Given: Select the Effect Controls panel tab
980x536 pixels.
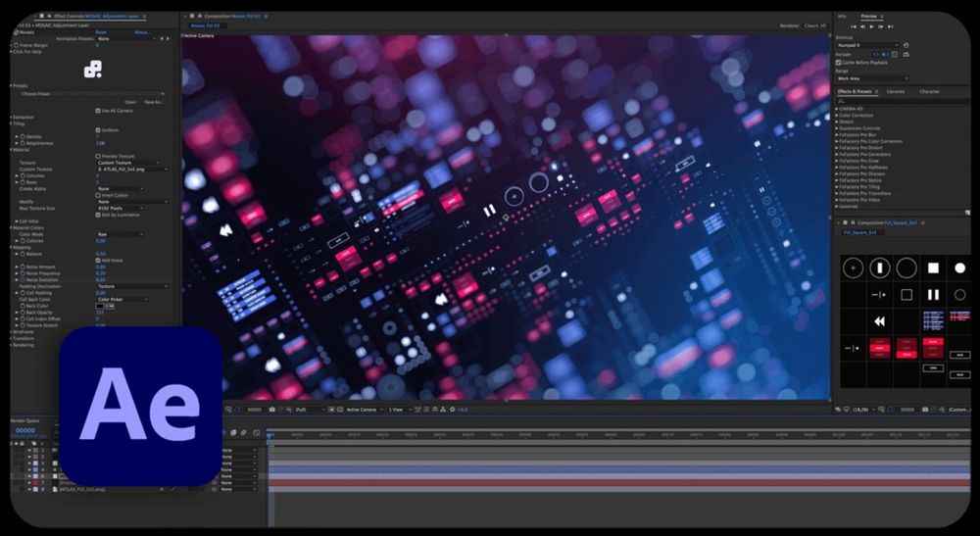Looking at the screenshot, I should coord(91,17).
